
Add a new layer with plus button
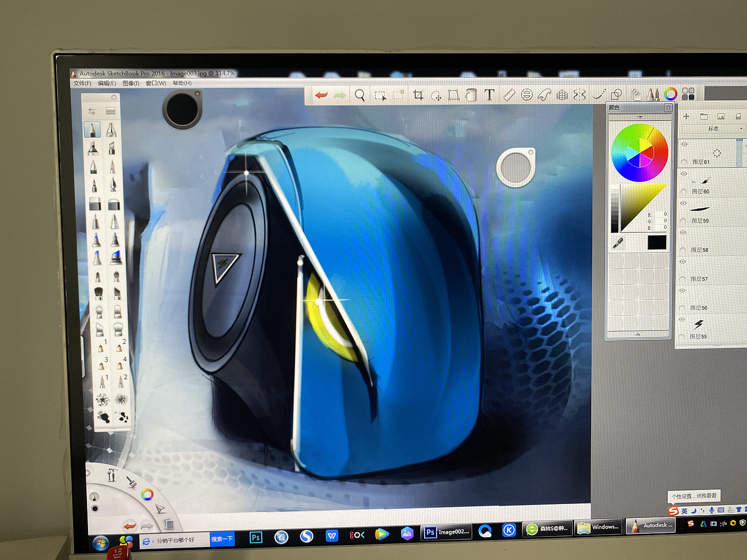click(686, 116)
